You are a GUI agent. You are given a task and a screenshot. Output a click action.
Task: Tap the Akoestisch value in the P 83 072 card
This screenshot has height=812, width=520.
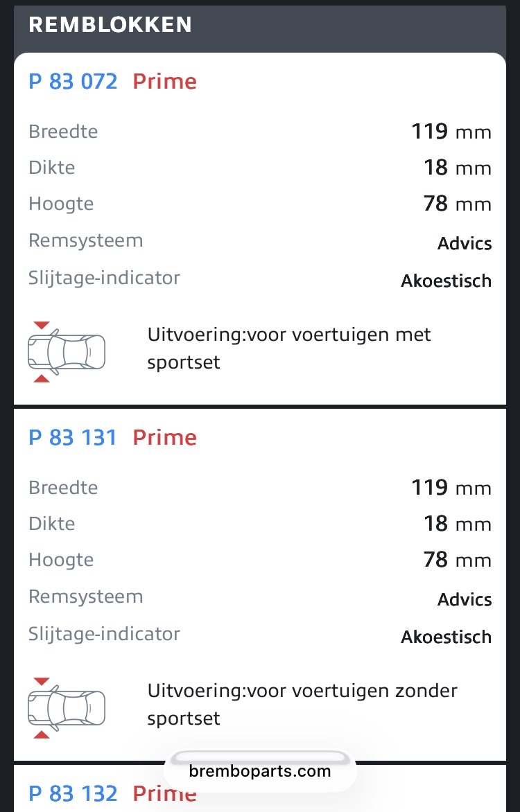pos(446,281)
